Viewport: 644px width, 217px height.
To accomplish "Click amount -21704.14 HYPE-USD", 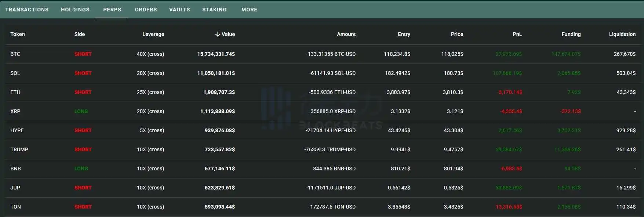I will 331,130.
